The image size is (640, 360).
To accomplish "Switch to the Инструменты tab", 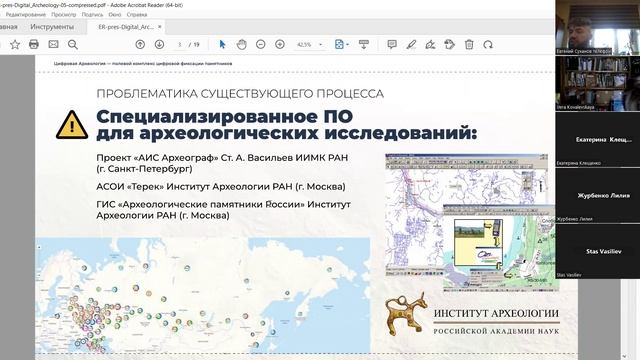I will click(x=52, y=27).
